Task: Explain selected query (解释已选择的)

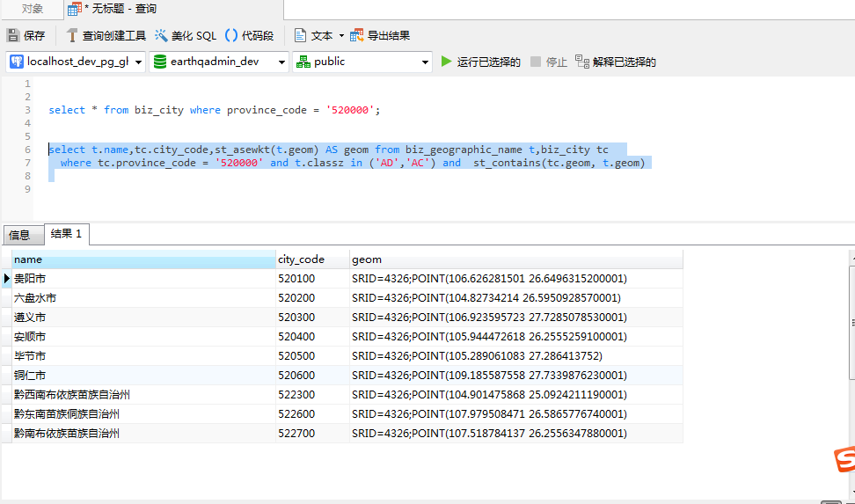Action: pos(616,62)
